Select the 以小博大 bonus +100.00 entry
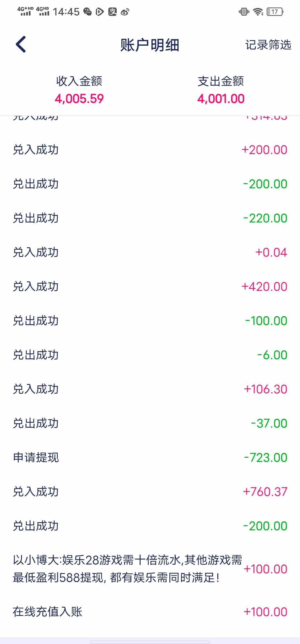300x644 pixels. (150, 569)
